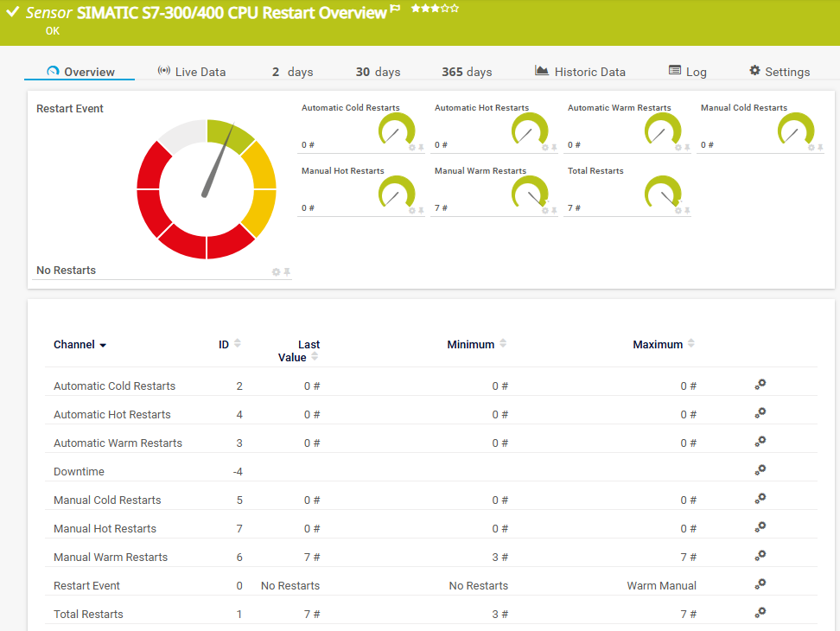Click the Manual Warm Restarts small gauge
This screenshot has width=840, height=631.
[530, 194]
